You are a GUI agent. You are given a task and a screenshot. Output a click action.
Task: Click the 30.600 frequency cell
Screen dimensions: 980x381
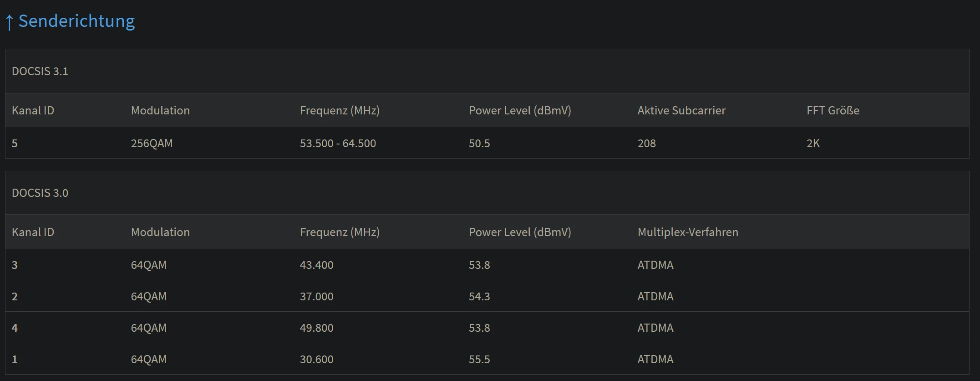point(316,360)
